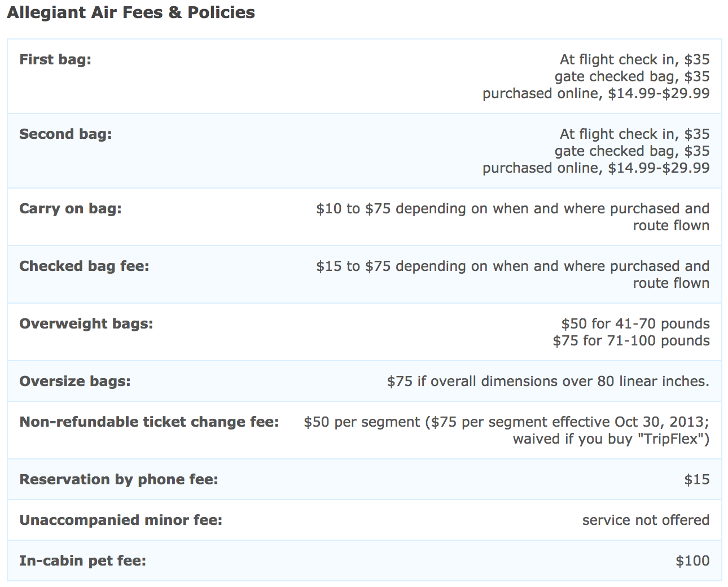Select the 'Overweight bags:' label
728x587 pixels.
86,323
